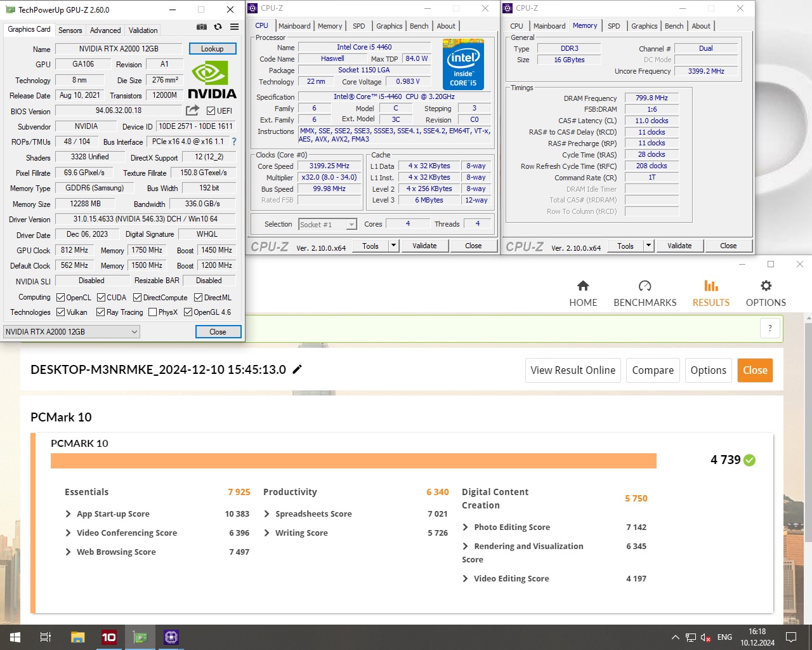The width and height of the screenshot is (812, 650).
Task: Click the DRAM Frequency value 799.8 MHz
Action: tap(652, 98)
